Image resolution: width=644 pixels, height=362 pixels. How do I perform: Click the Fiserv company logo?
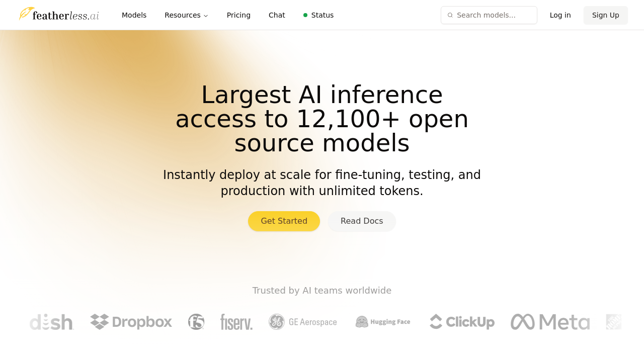click(x=236, y=322)
